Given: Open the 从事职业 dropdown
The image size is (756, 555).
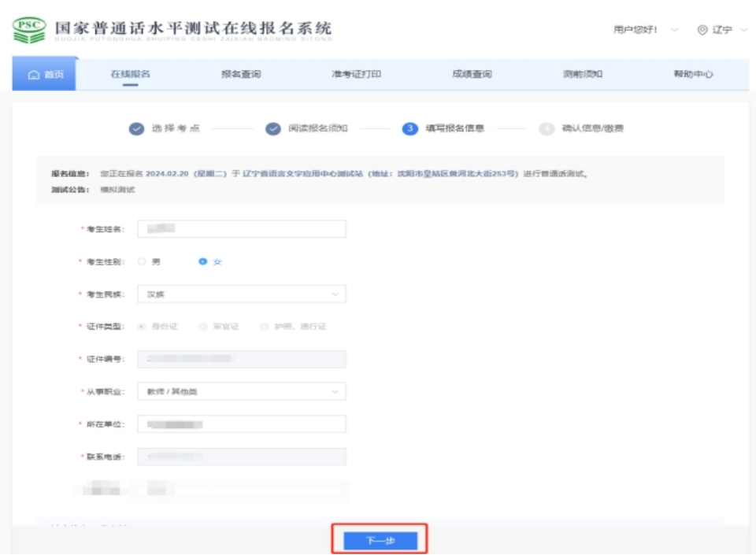Looking at the screenshot, I should (x=241, y=391).
